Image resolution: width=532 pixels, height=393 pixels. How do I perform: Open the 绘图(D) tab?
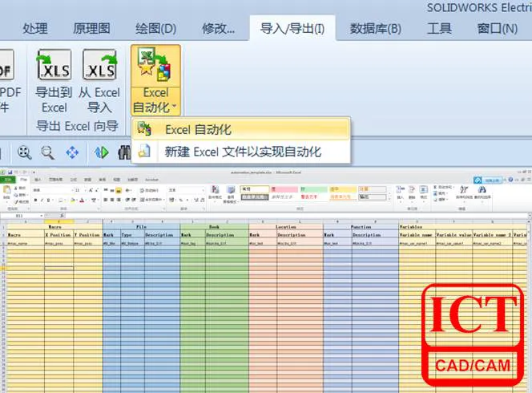click(155, 29)
